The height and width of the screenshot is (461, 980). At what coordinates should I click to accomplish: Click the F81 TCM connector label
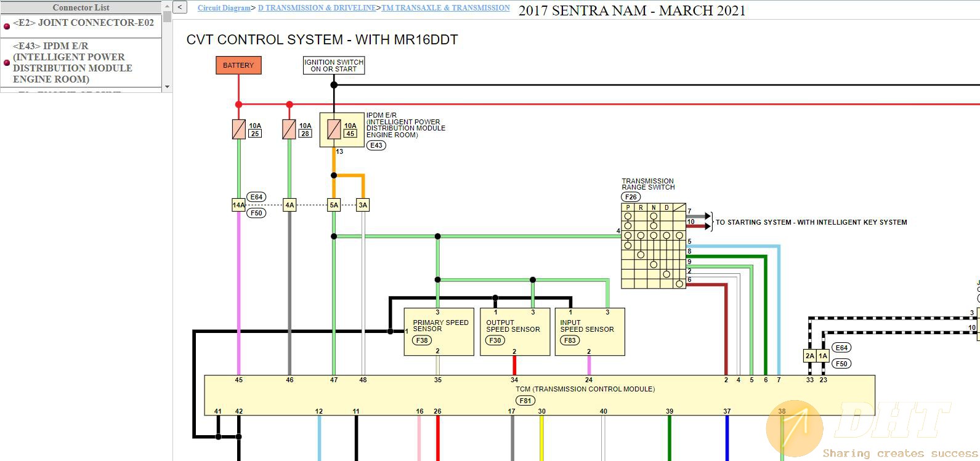(525, 401)
